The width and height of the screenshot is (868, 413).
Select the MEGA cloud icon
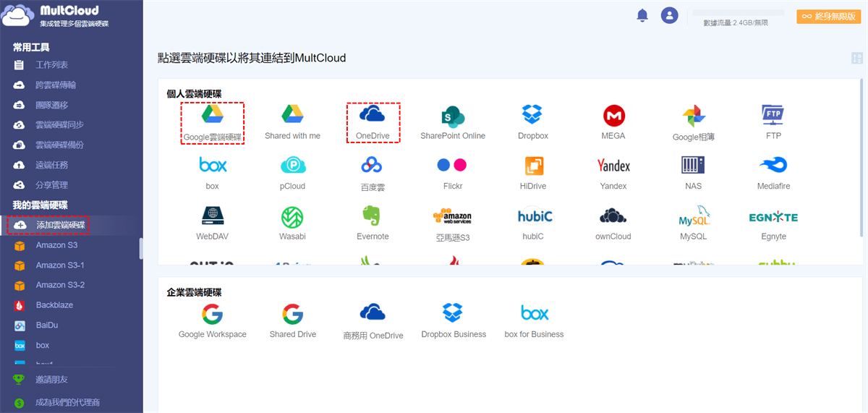point(613,123)
